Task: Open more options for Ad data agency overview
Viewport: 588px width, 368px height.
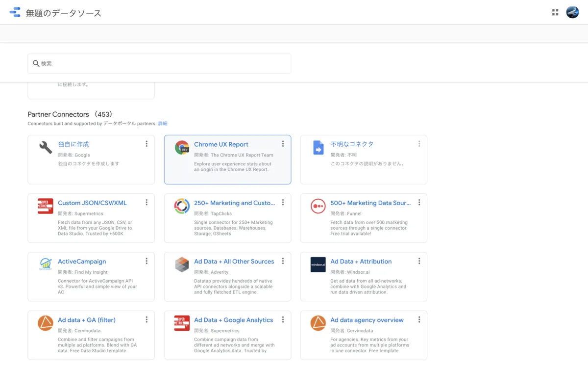Action: (x=419, y=319)
